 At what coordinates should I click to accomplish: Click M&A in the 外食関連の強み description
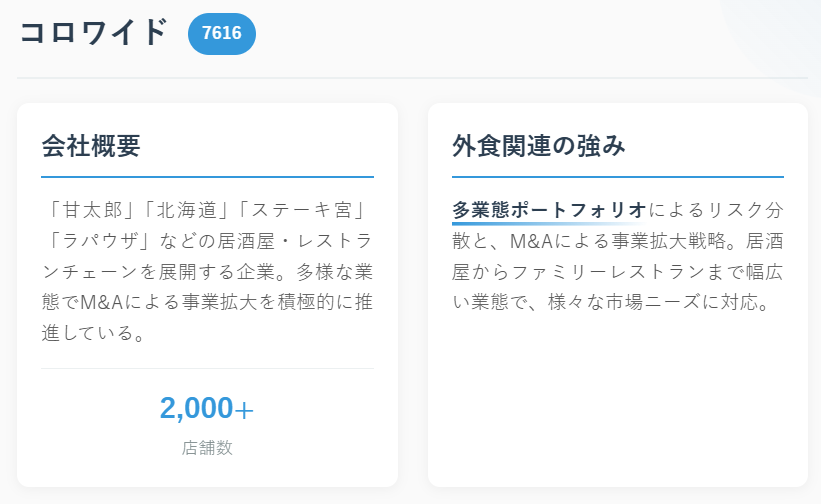pos(539,241)
